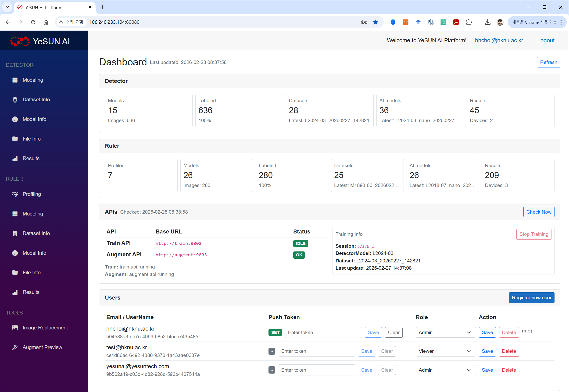
Task: Click Check Now in APIs panel
Action: pyautogui.click(x=539, y=212)
